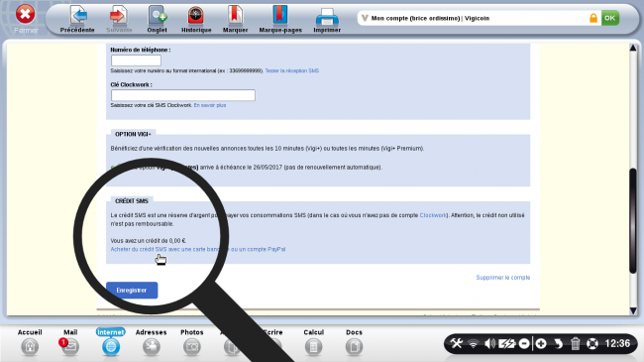Select the Internet globe app
This screenshot has width=644, height=362.
111,347
